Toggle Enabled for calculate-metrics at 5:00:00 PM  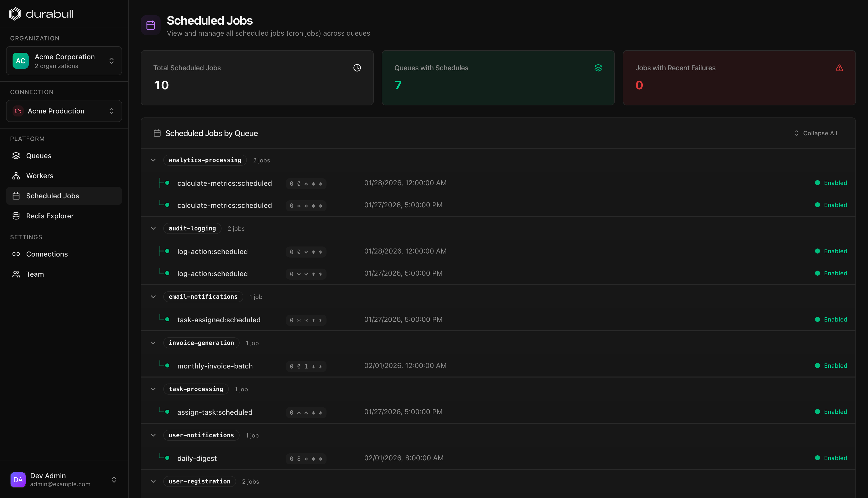[831, 205]
